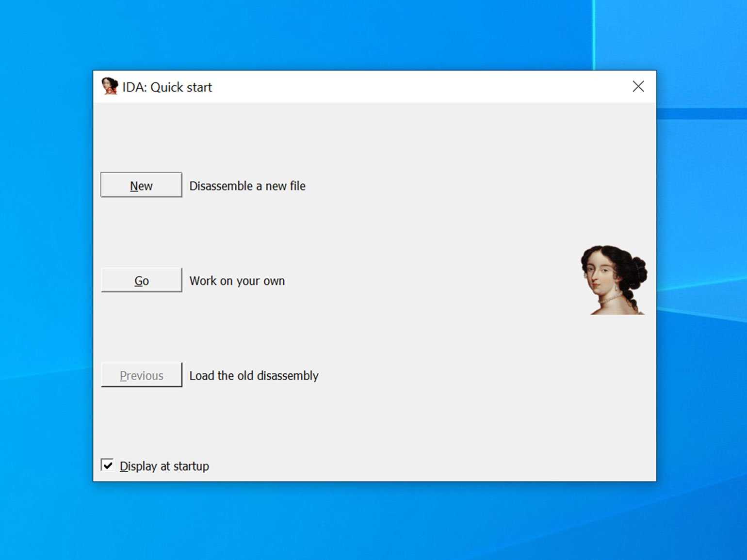Click the "Work on your own" description
747x560 pixels.
[237, 281]
